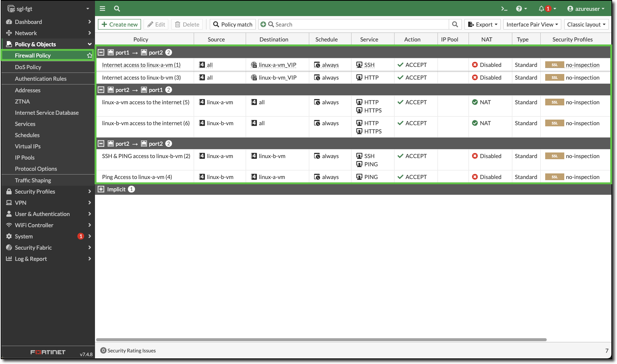Click the green plus icon in the search bar
Screen dimensions: 617x364
coord(263,24)
